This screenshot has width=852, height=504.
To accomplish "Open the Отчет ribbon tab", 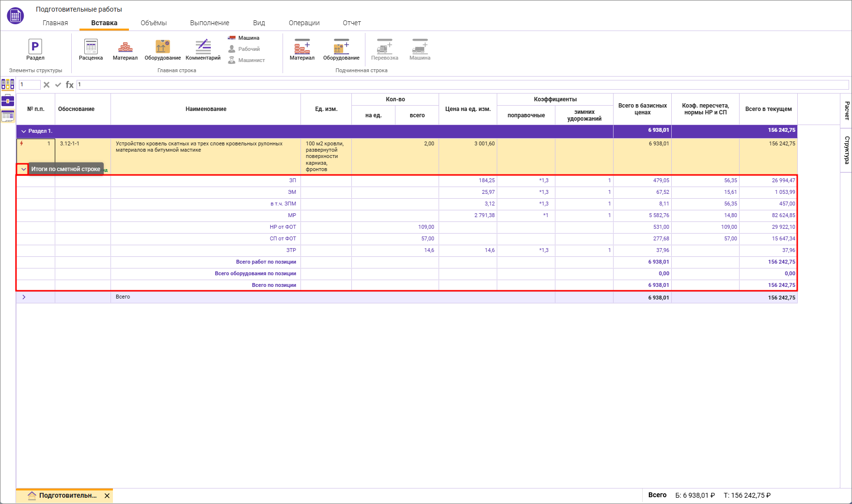I will [x=351, y=23].
